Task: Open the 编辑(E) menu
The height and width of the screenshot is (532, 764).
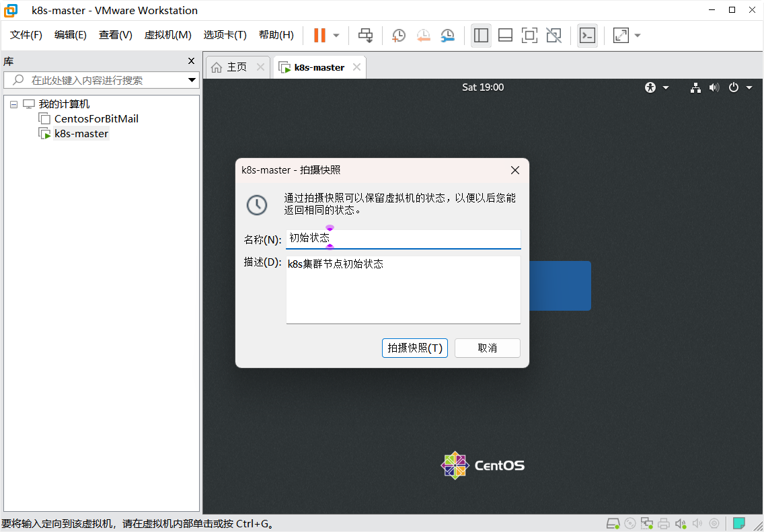Action: click(70, 35)
